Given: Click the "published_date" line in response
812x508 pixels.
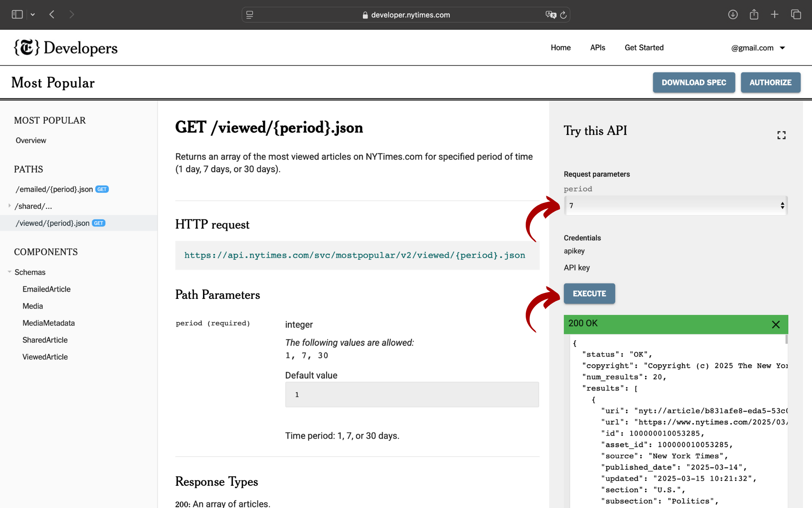Looking at the screenshot, I should point(674,468).
